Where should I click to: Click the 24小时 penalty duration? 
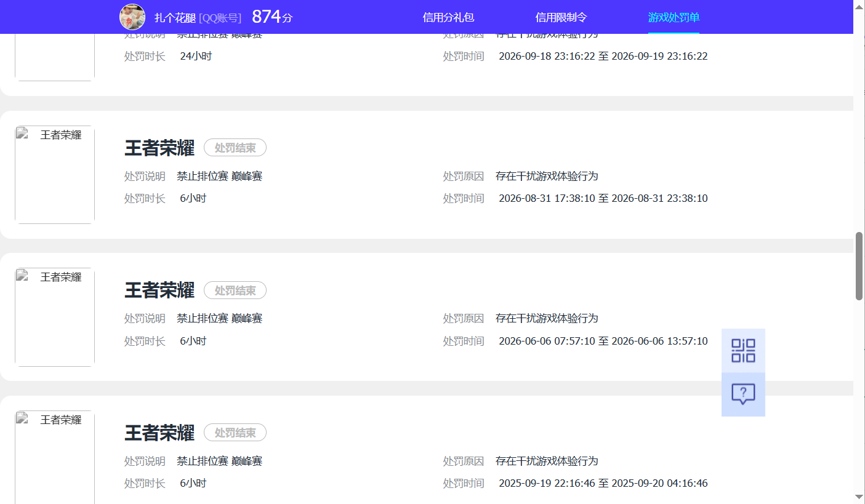coord(196,56)
